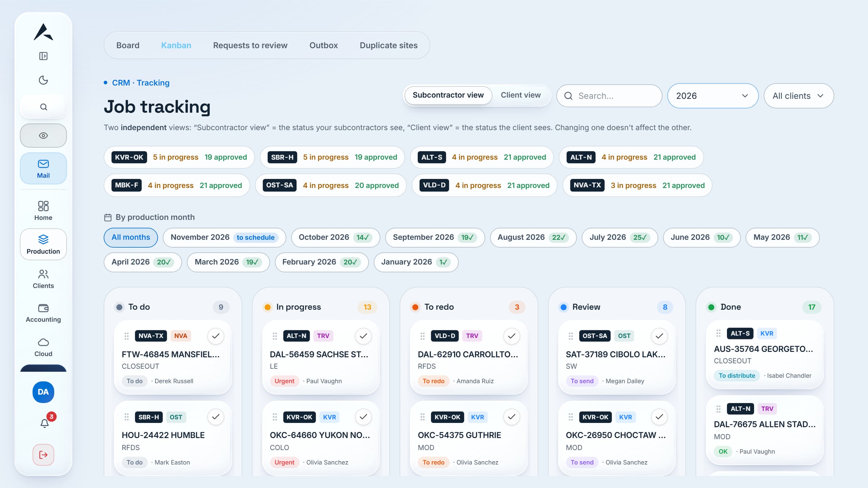
Task: Check the FTW-46845 MANSFIELD card checkmark
Action: pos(216,336)
